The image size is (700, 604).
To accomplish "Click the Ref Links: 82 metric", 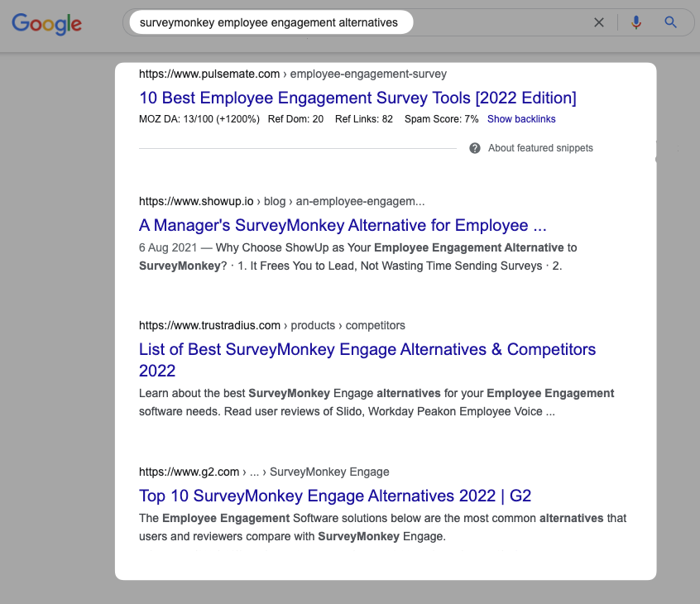I will [x=364, y=119].
